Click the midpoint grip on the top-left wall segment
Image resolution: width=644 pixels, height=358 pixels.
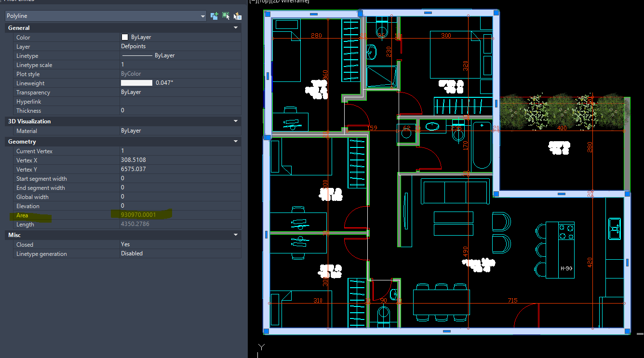[x=314, y=14]
